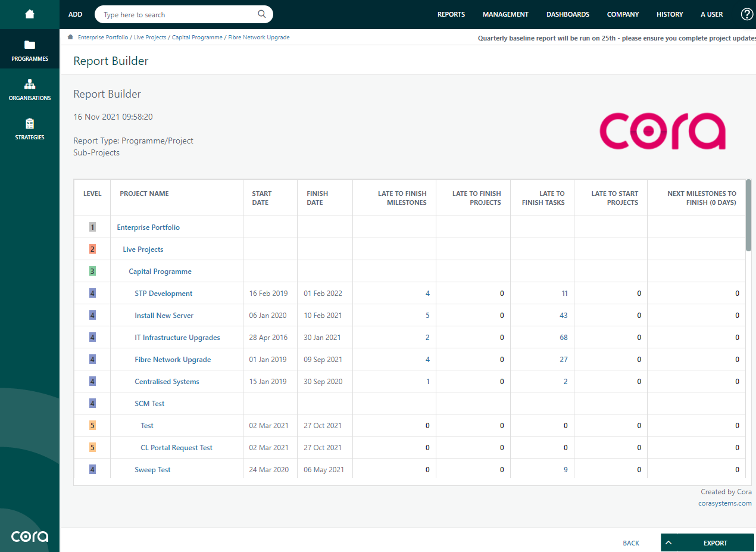Open Enterprise Portfolio project row link

click(148, 227)
